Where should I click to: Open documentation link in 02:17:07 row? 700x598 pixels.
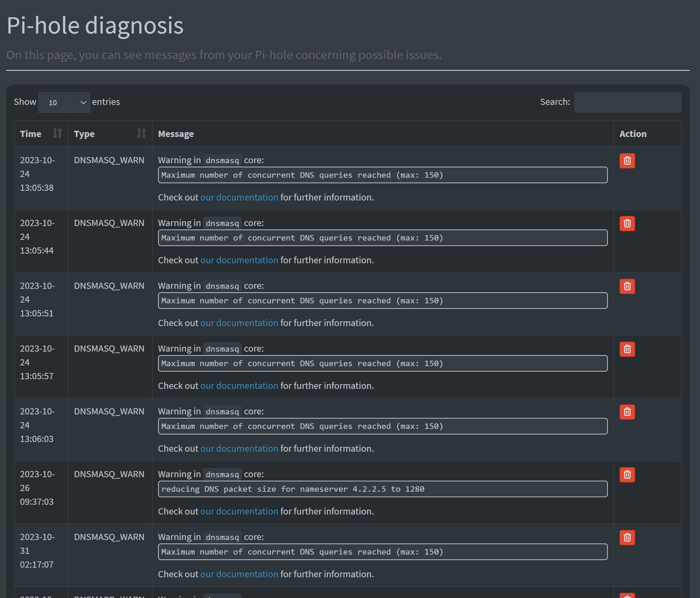[x=239, y=574]
